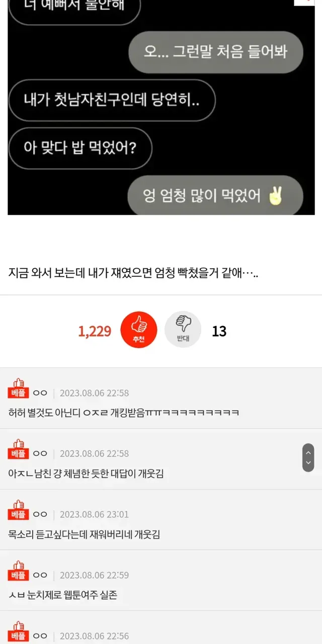Tap the red 추천 thumbs-up button
Image resolution: width=322 pixels, height=644 pixels.
(138, 329)
